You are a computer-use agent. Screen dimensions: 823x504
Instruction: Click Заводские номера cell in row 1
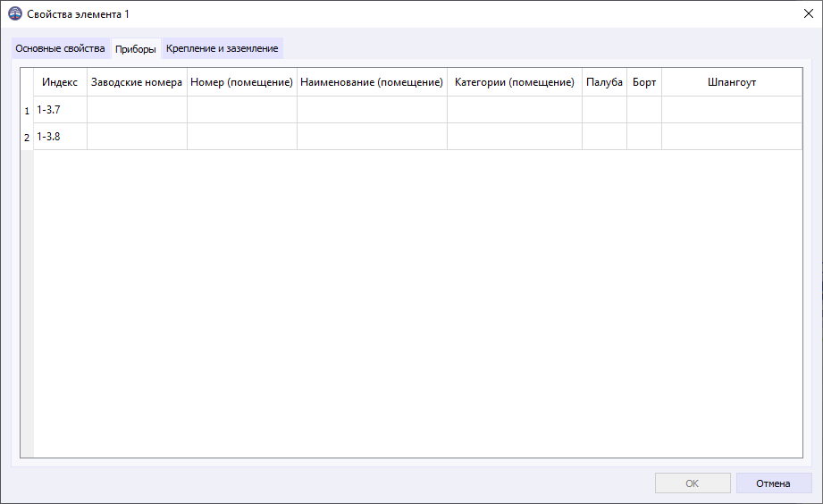tap(137, 110)
